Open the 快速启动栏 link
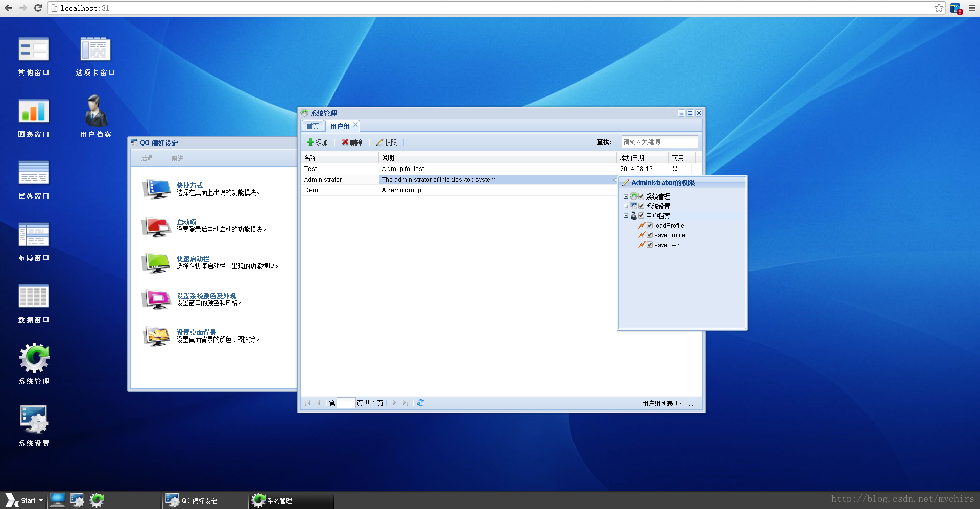This screenshot has height=509, width=980. 193,259
